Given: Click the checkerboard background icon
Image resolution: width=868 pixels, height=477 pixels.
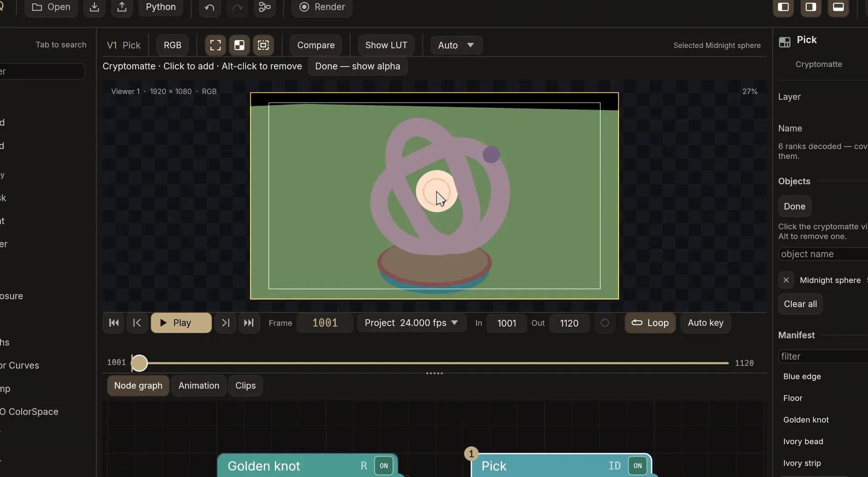Looking at the screenshot, I should point(239,45).
